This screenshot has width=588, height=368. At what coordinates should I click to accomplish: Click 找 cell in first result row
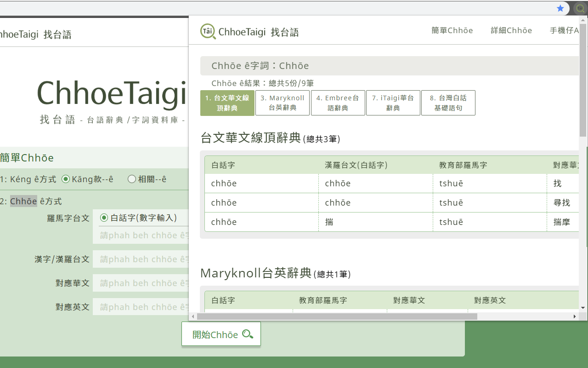point(563,184)
